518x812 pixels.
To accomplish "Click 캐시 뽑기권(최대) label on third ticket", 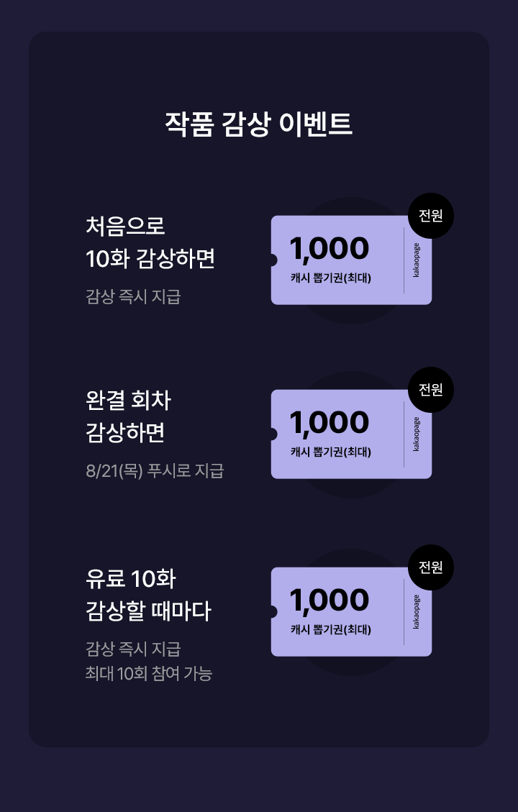I will click(x=330, y=630).
